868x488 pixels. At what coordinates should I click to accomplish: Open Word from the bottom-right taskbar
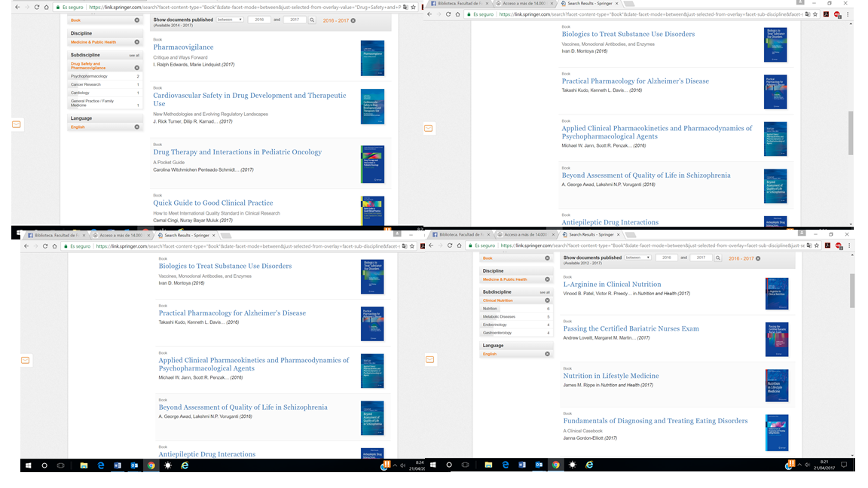pos(522,465)
